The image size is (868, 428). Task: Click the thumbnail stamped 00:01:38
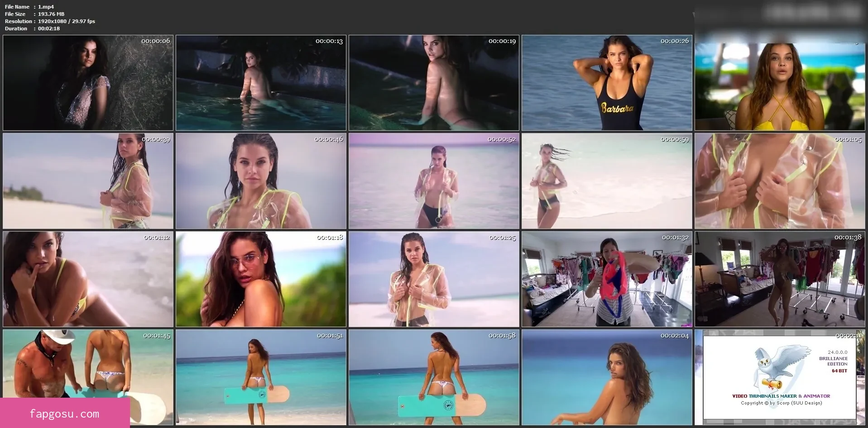point(780,279)
